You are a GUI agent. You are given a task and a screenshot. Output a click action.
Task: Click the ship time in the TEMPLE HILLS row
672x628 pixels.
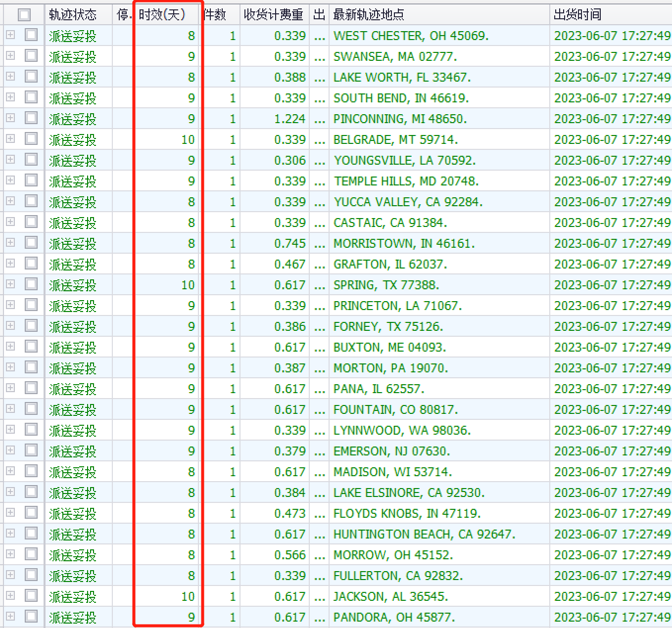click(x=612, y=181)
